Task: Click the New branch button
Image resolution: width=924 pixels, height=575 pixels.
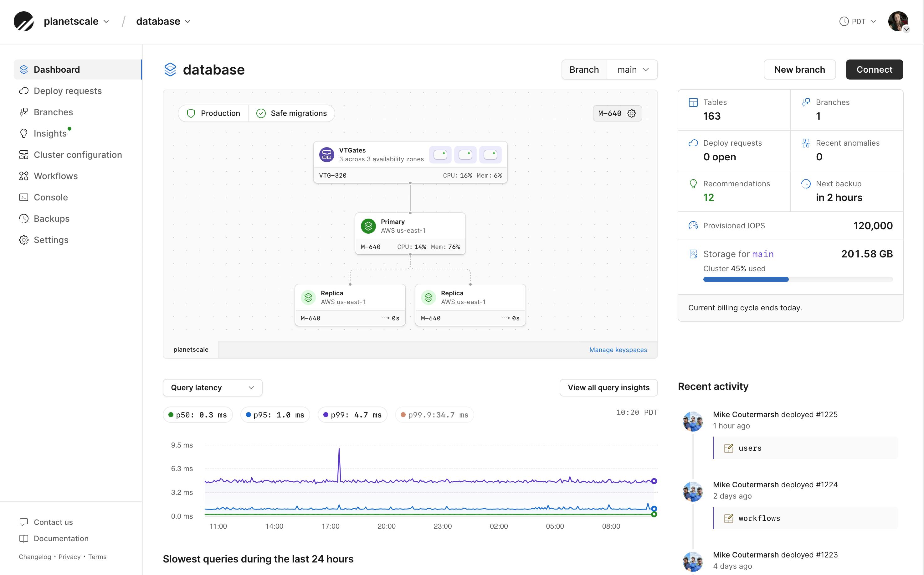Action: (799, 70)
